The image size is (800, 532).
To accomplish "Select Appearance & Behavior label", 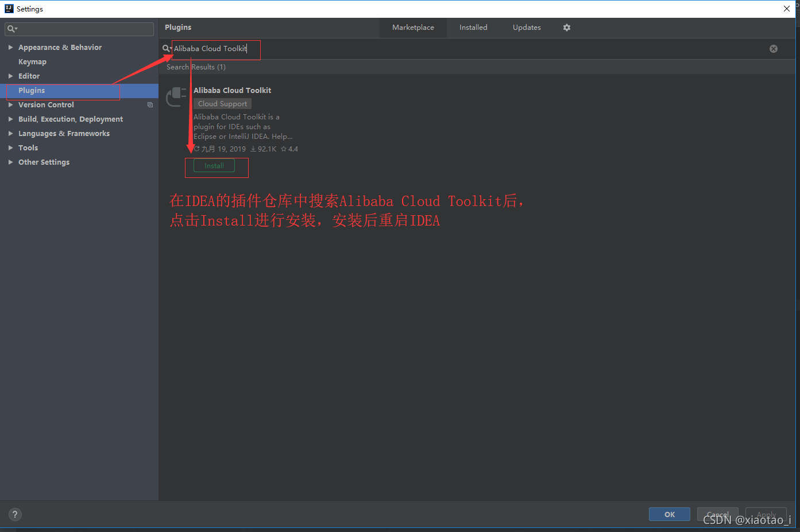I will [60, 48].
